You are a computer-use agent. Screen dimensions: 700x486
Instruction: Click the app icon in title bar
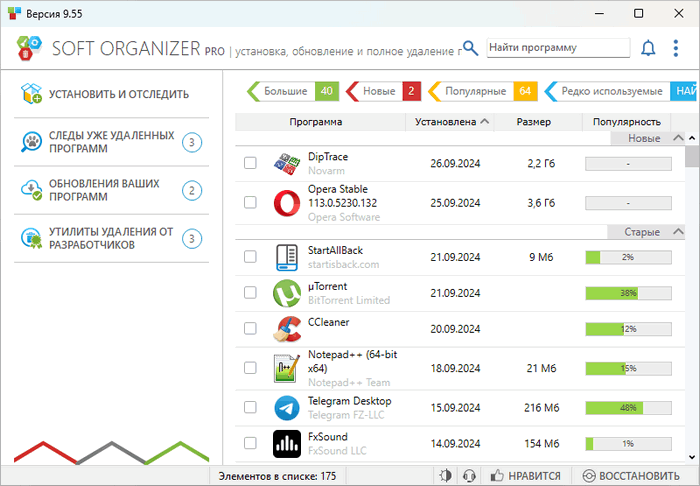(14, 13)
